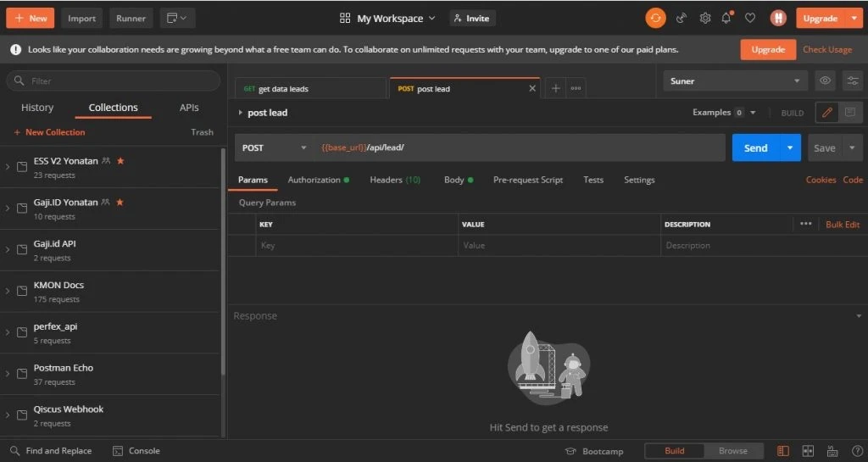Open the manage environments sliders icon
The image size is (868, 462).
coord(852,81)
